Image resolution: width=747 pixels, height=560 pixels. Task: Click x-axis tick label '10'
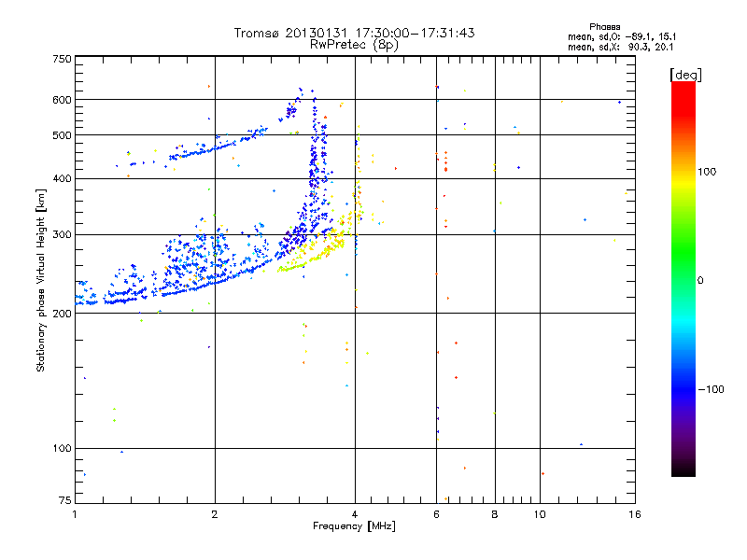tap(540, 514)
